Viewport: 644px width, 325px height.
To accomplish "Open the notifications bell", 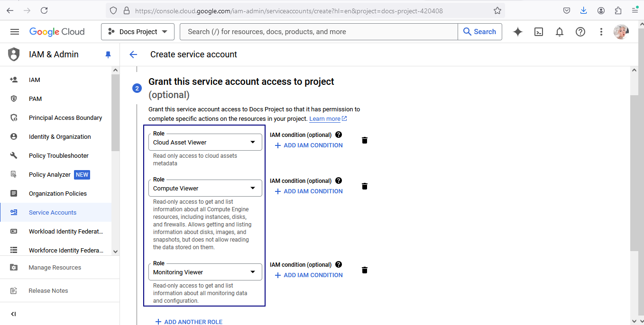I will (x=560, y=32).
